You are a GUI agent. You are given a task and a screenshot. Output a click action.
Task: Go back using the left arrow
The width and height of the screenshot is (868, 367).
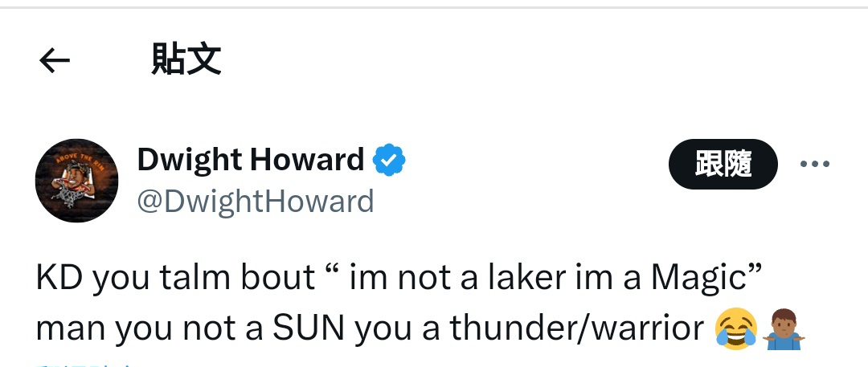pos(55,60)
